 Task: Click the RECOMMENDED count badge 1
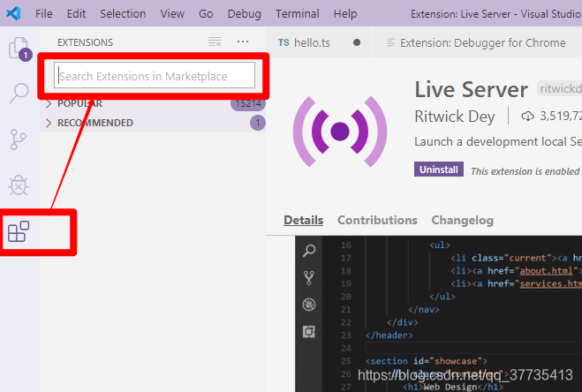pyautogui.click(x=258, y=123)
